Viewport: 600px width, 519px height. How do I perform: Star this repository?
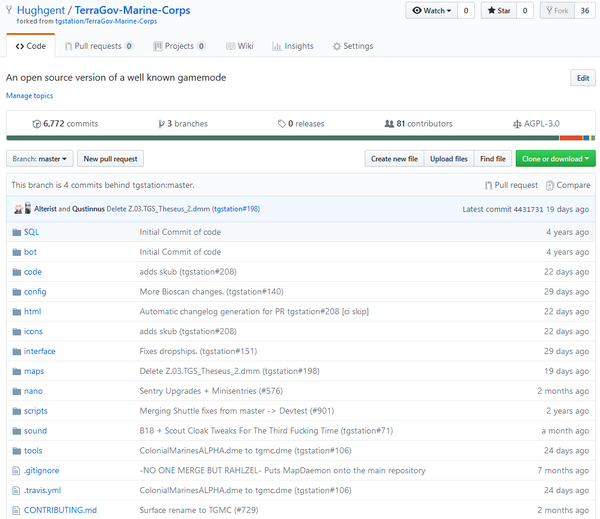pos(499,11)
